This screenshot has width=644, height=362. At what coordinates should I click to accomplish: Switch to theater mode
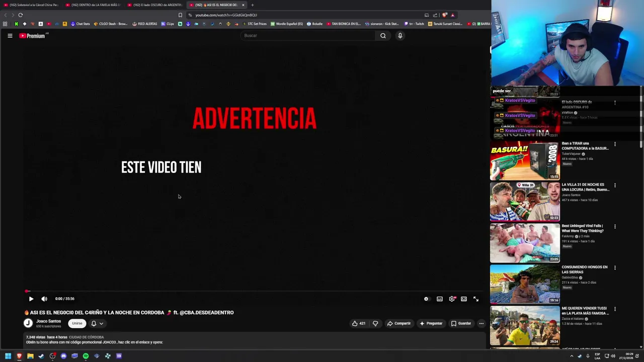tap(464, 299)
